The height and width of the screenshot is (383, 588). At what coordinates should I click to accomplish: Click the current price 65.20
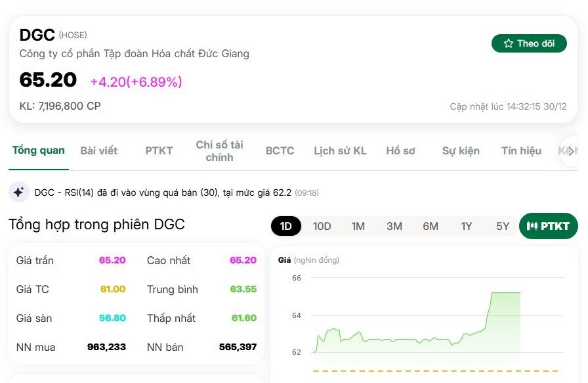click(48, 79)
